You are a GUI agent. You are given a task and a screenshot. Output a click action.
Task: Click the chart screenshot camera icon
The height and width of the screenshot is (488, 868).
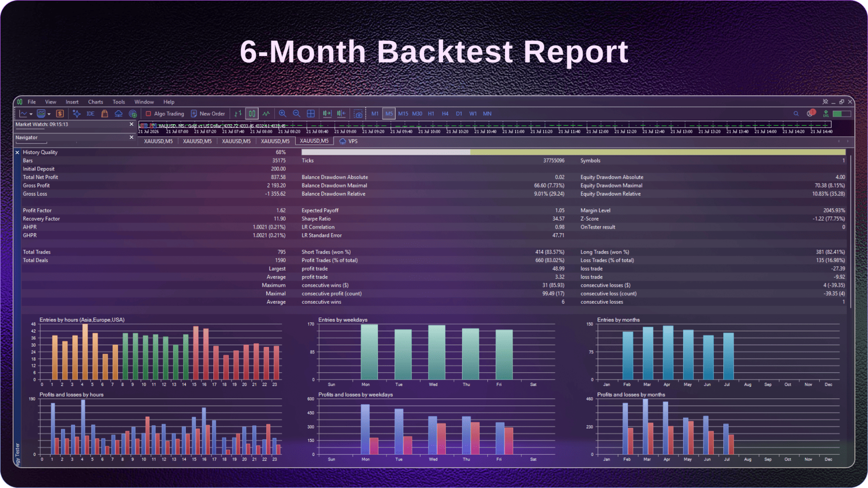(358, 114)
